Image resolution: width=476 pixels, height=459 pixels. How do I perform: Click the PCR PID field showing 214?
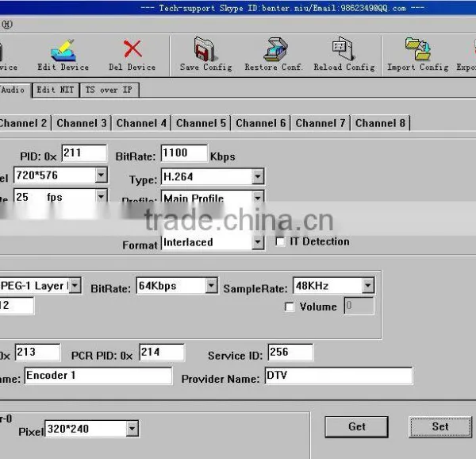[162, 352]
